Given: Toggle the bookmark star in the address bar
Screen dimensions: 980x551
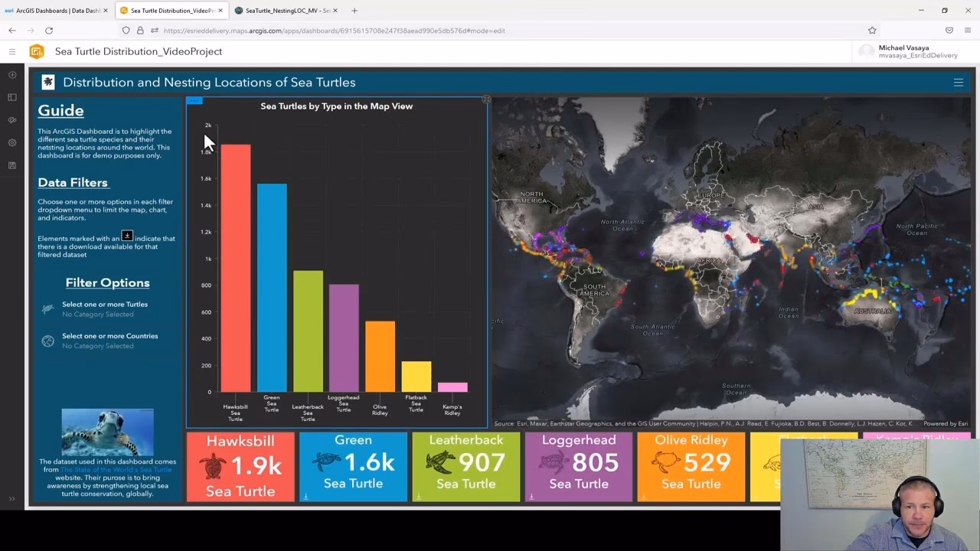Looking at the screenshot, I should pos(872,31).
